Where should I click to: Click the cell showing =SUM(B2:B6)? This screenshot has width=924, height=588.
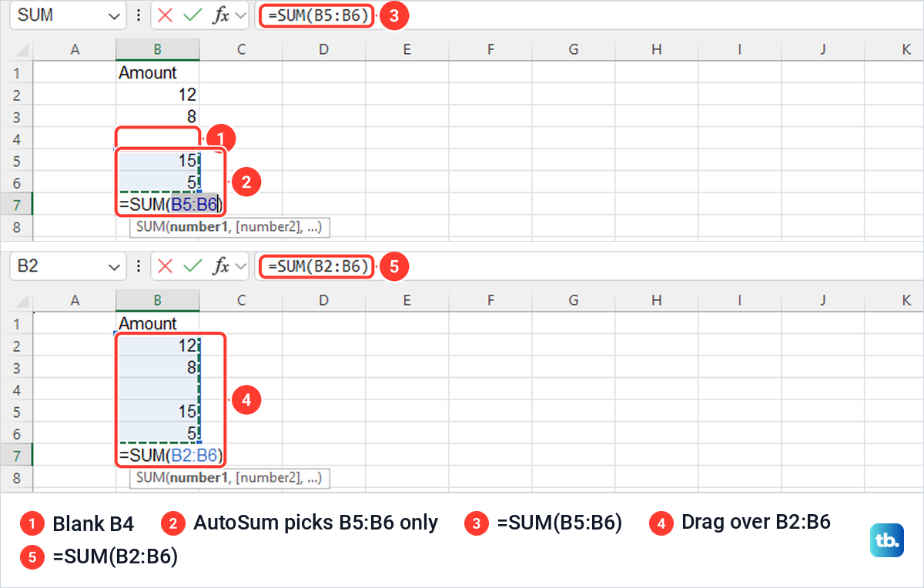click(170, 456)
